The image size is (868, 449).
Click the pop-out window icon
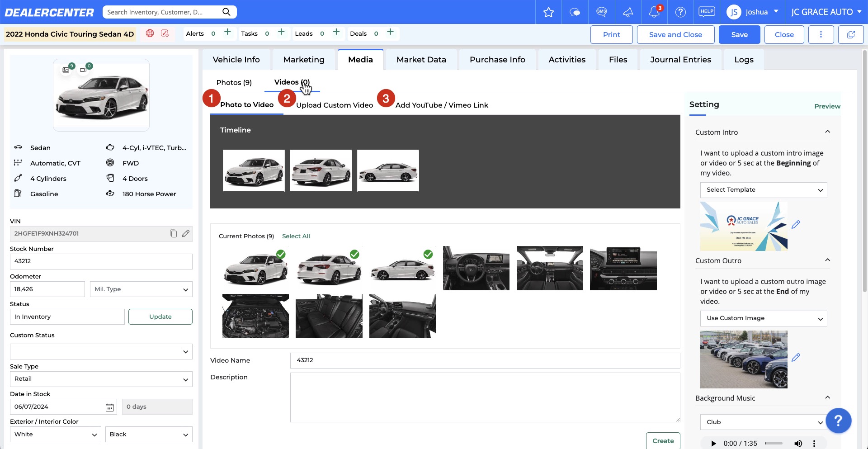point(851,35)
